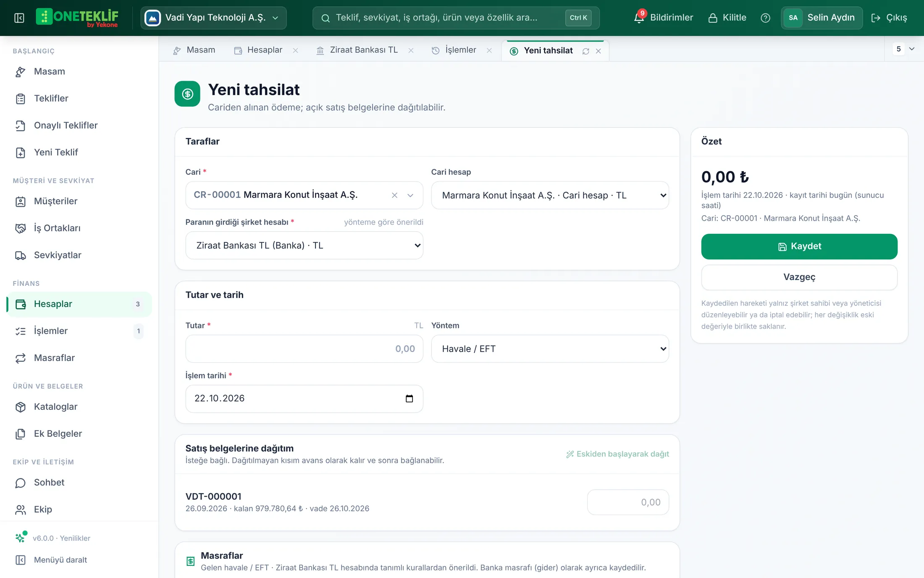Close the Yeni tahsilat tab
The height and width of the screenshot is (578, 924).
[x=598, y=51]
